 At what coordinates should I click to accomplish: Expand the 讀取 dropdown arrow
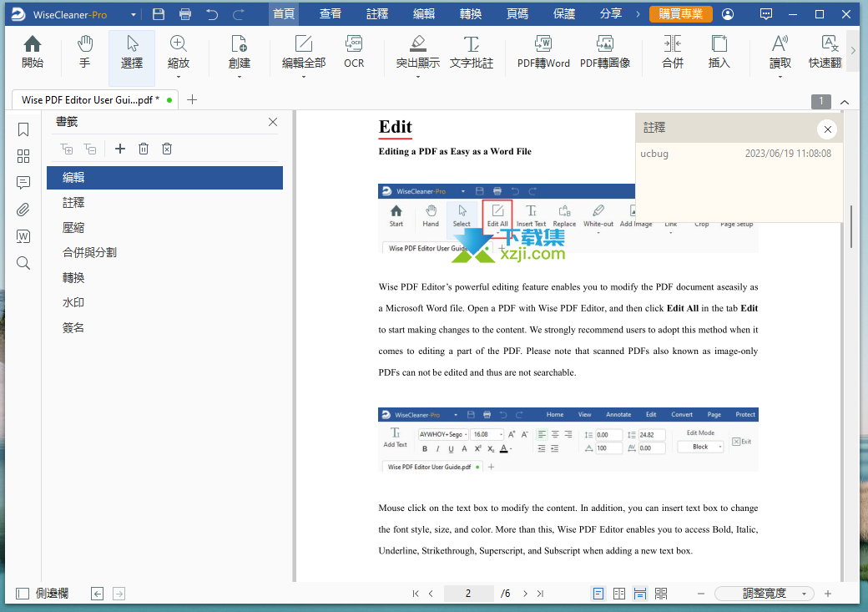(780, 77)
